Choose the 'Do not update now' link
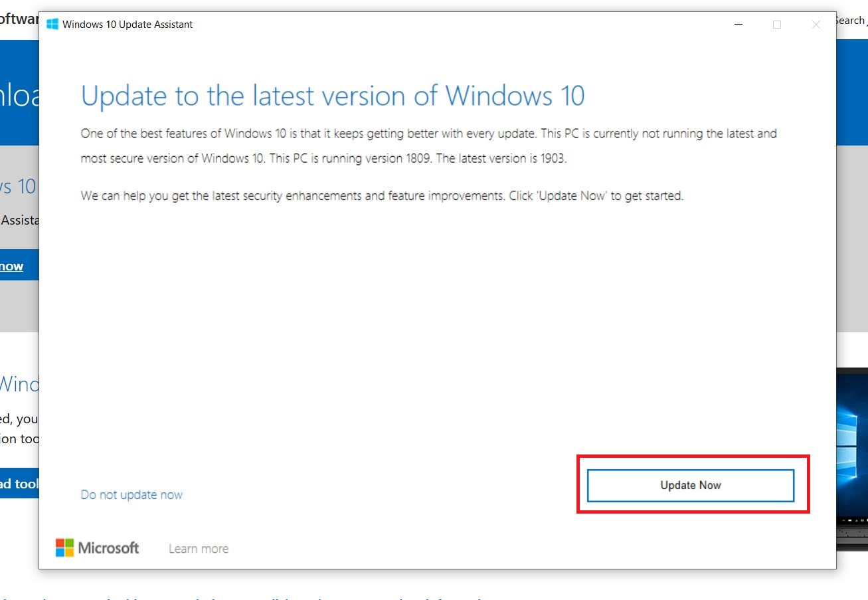 tap(131, 495)
